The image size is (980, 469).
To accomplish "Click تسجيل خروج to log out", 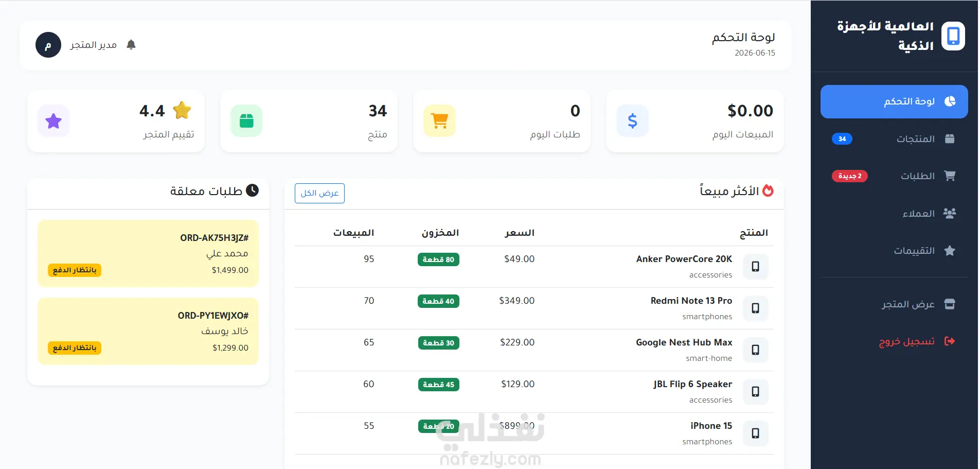I will tap(894, 341).
